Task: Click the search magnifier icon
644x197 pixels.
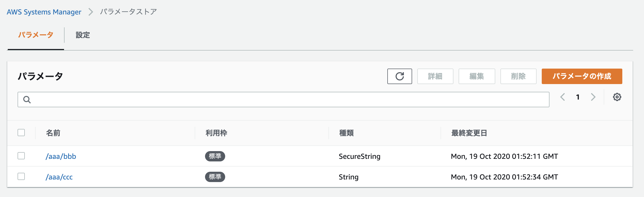Action: (x=27, y=100)
